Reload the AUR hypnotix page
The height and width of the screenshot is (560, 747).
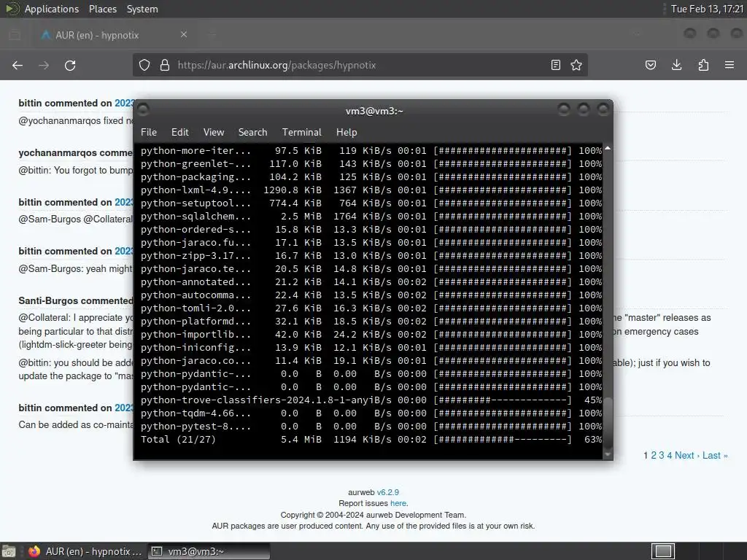point(70,65)
